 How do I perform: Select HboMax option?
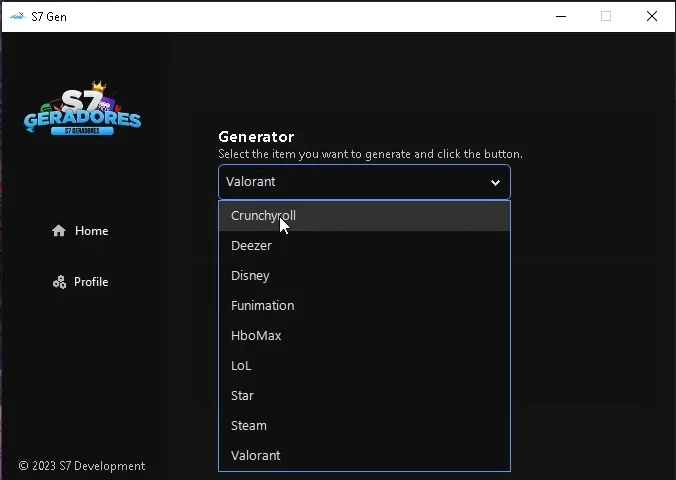coord(364,336)
